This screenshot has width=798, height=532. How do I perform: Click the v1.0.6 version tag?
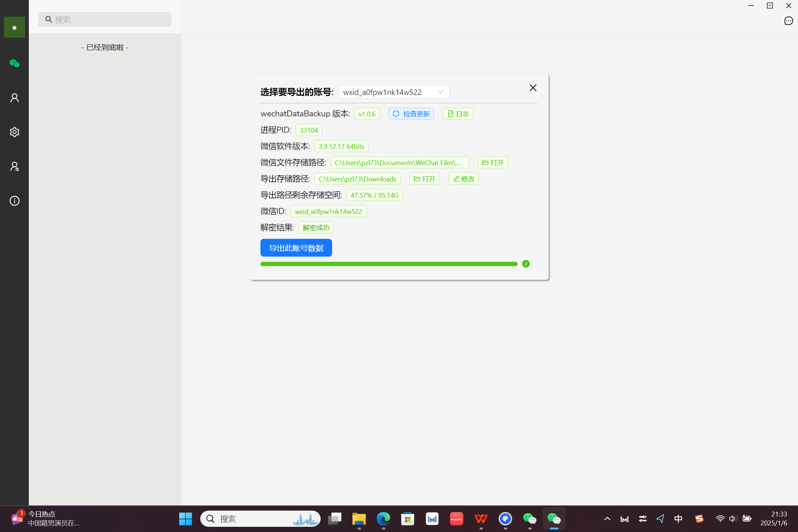point(367,114)
